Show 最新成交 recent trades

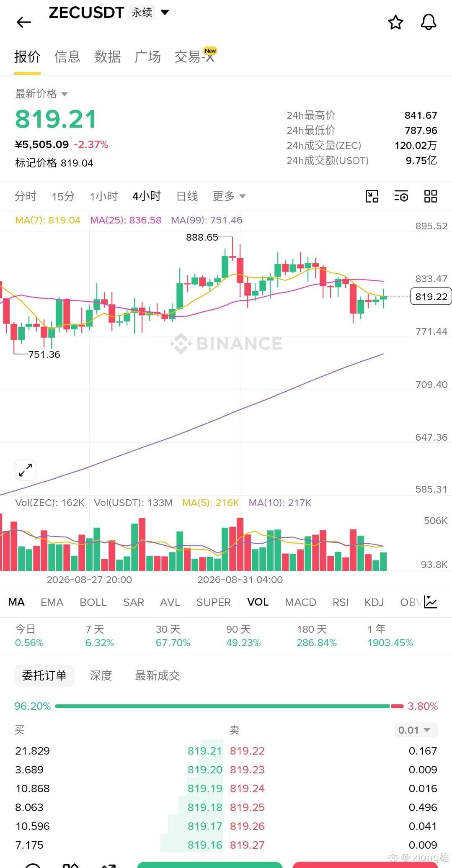[x=157, y=675]
